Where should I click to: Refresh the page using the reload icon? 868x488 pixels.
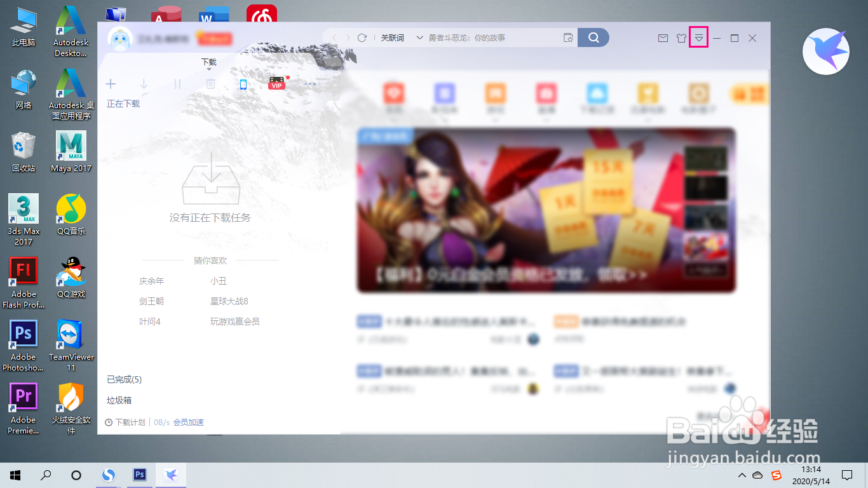(x=362, y=38)
